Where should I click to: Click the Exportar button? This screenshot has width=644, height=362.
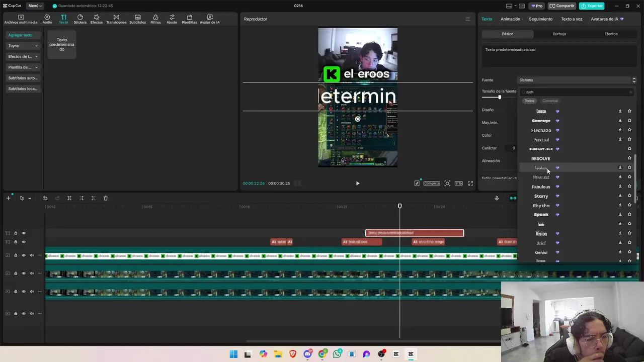click(592, 6)
